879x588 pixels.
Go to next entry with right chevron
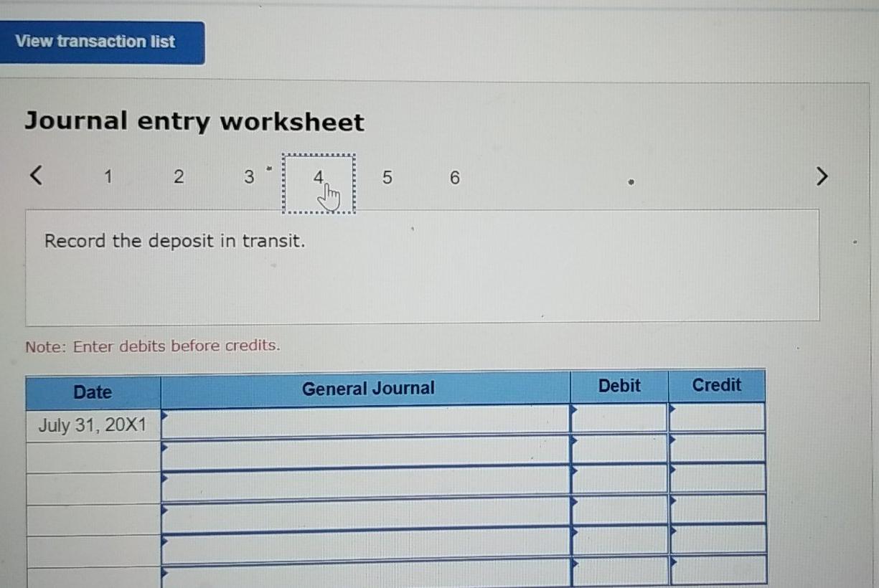823,175
